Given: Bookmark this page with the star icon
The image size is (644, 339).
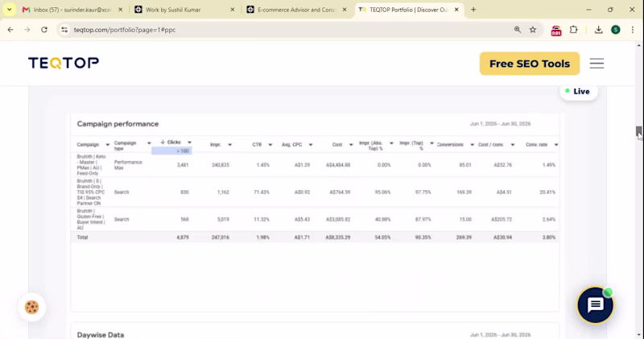Looking at the screenshot, I should pyautogui.click(x=533, y=30).
